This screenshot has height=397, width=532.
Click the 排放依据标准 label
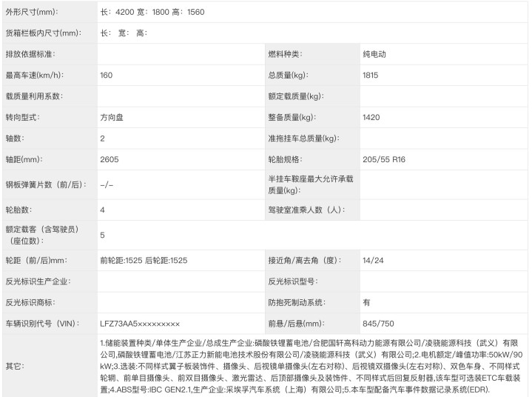(x=30, y=54)
